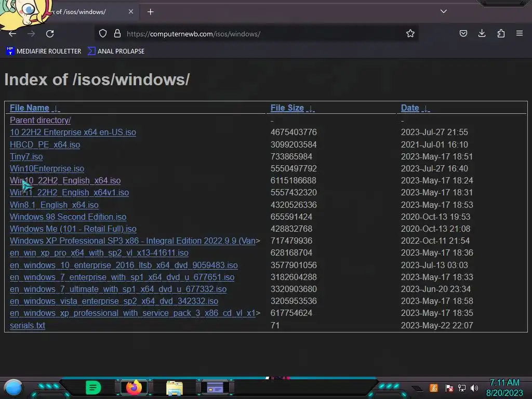Click the forward navigation arrow

pos(31,34)
